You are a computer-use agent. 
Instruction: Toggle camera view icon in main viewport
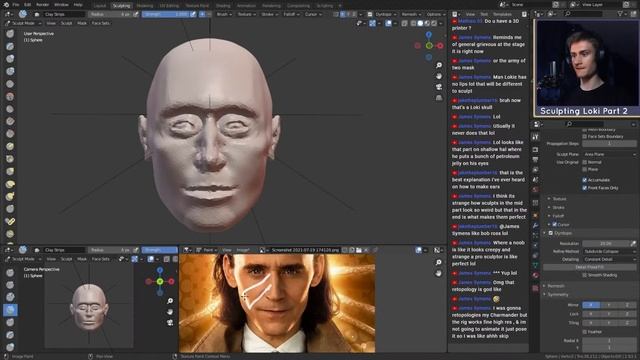pyautogui.click(x=439, y=87)
